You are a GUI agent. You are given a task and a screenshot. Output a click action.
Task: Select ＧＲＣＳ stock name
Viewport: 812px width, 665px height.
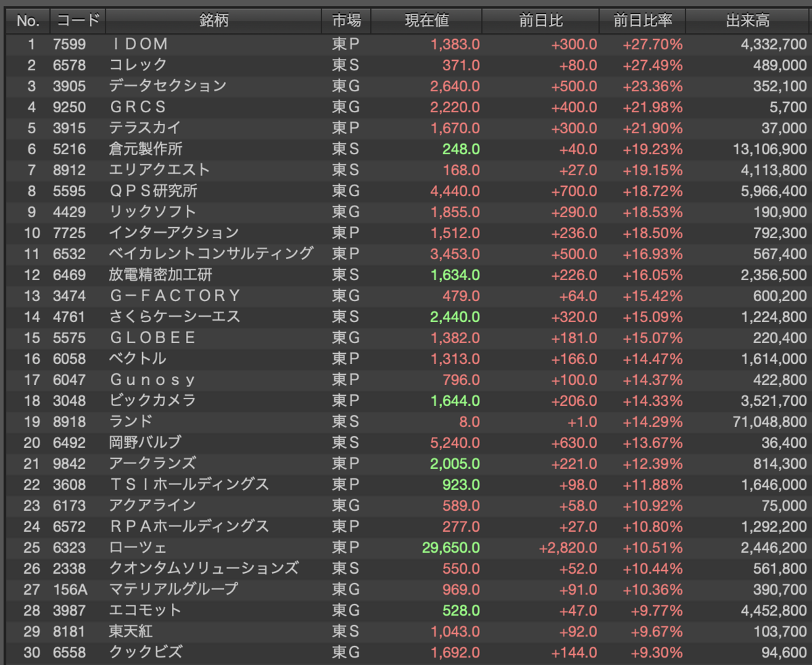137,107
